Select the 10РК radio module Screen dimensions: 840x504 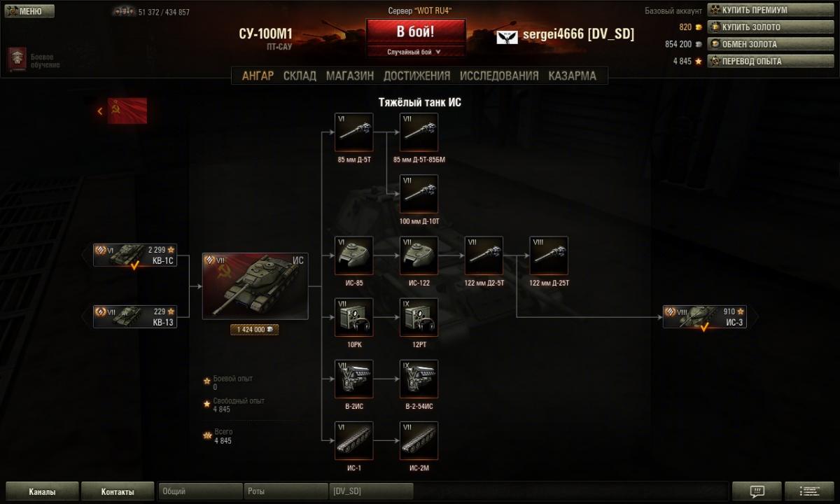point(354,317)
